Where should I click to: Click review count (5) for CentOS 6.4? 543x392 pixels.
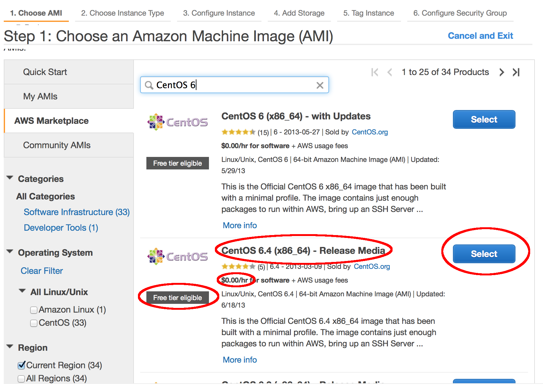tap(261, 267)
